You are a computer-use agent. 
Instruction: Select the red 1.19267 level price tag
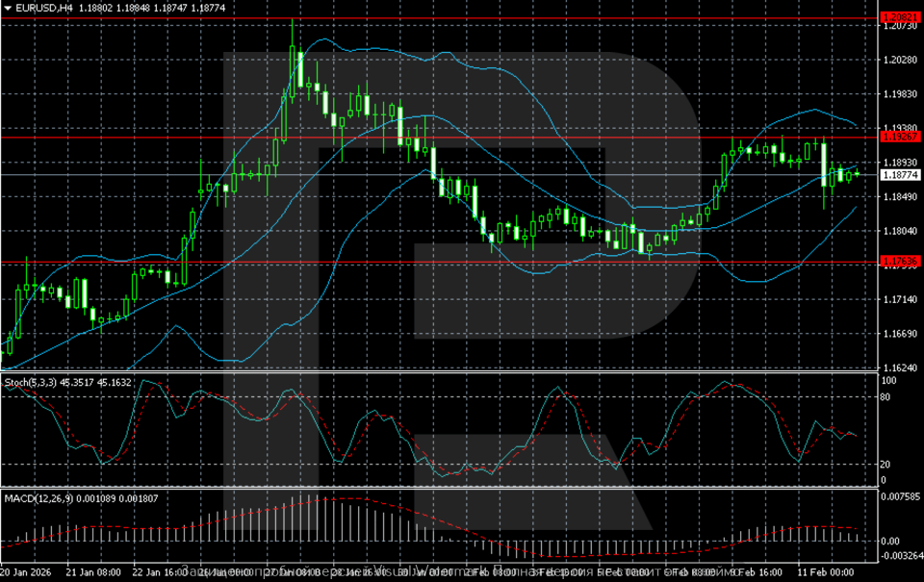coord(901,138)
